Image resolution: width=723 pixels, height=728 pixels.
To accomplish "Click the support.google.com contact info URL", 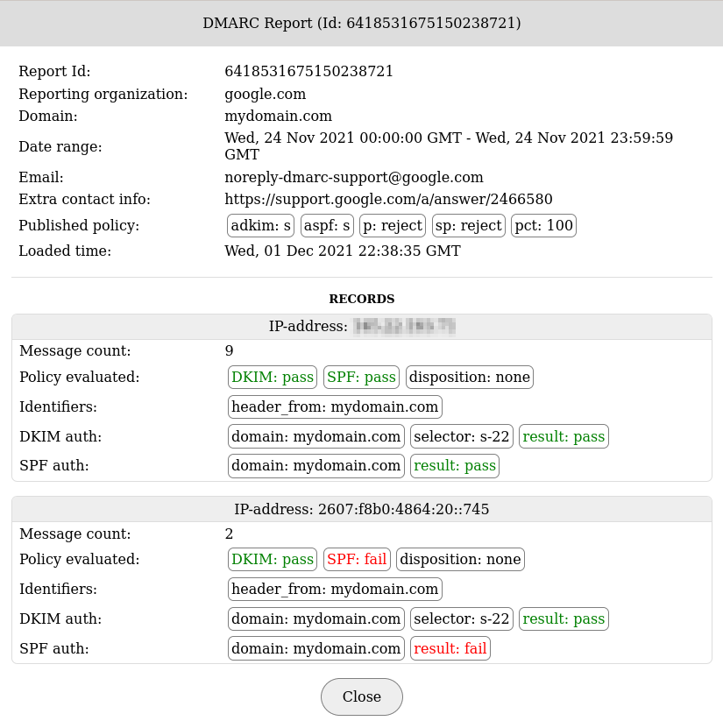I will (388, 200).
